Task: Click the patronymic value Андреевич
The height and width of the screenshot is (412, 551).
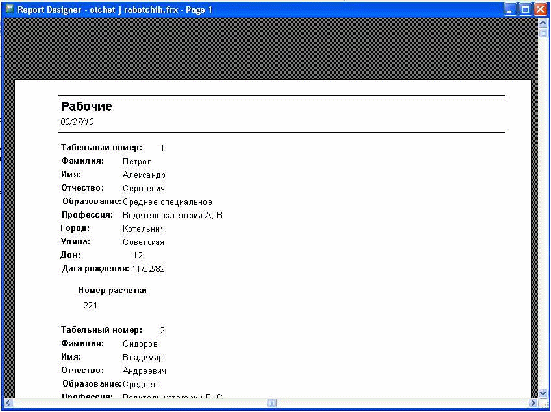Action: (144, 371)
